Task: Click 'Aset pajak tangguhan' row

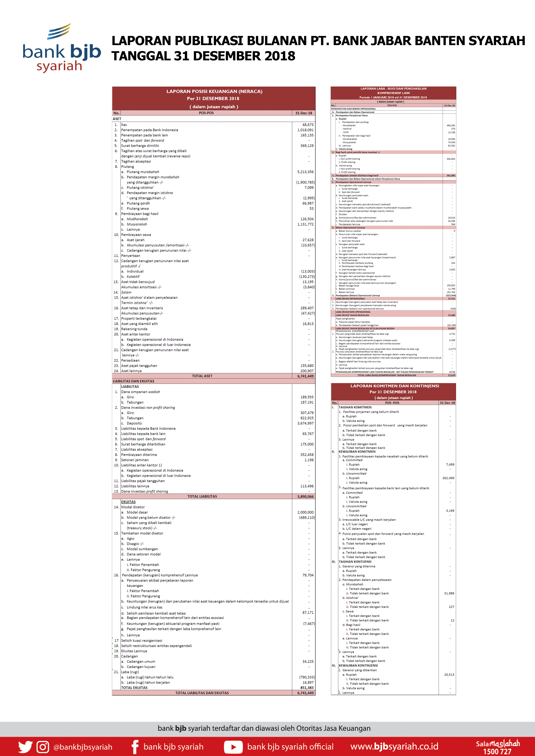Action: (x=214, y=365)
